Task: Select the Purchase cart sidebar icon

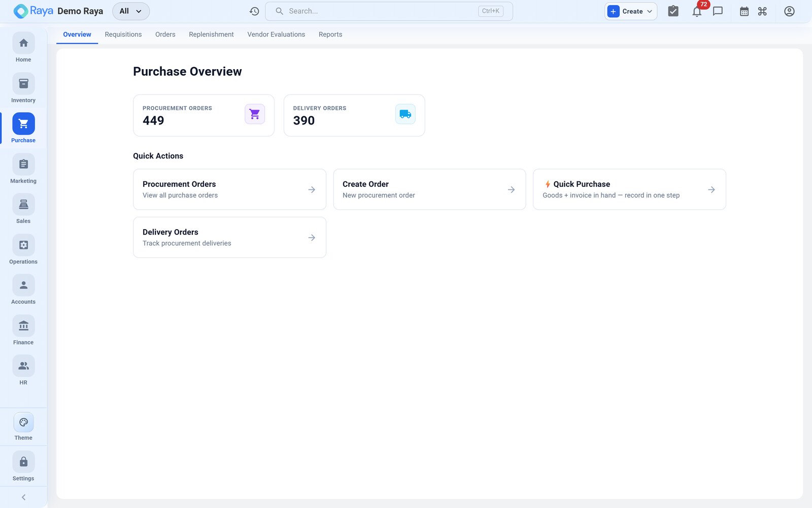Action: coord(23,124)
